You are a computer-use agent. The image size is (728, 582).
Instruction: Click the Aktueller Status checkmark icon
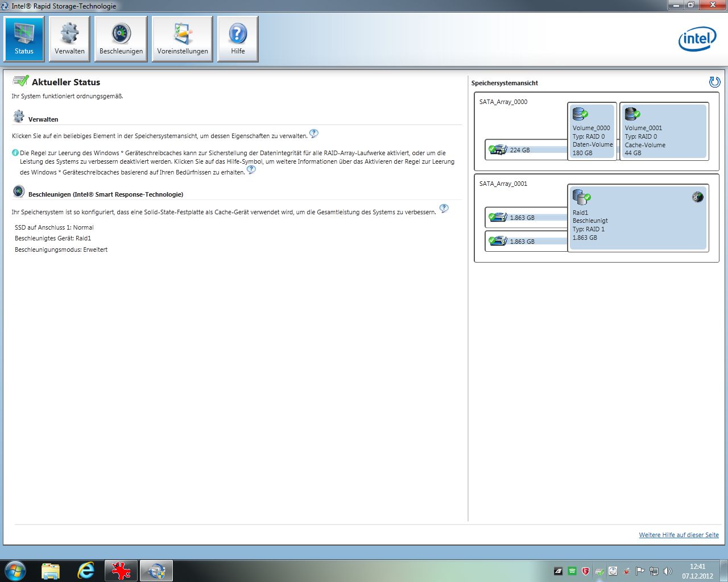click(x=20, y=81)
